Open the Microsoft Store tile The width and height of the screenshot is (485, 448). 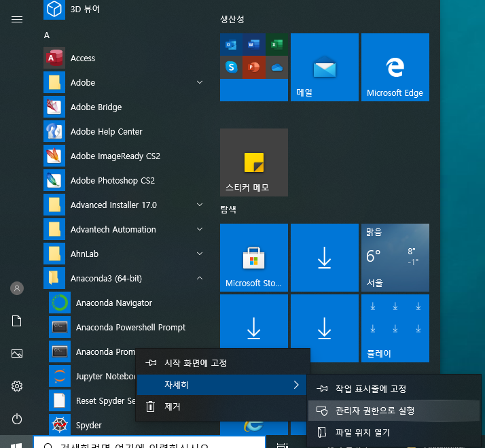point(254,258)
